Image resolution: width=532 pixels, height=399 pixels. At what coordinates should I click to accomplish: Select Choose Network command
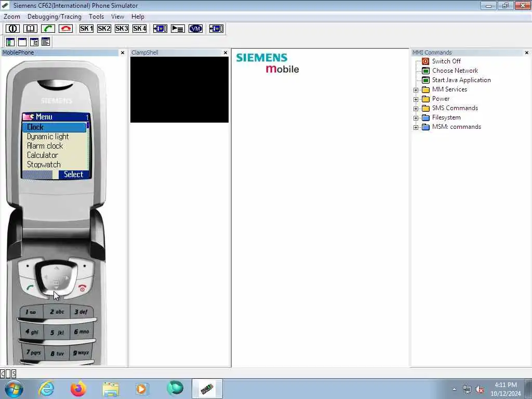(455, 71)
